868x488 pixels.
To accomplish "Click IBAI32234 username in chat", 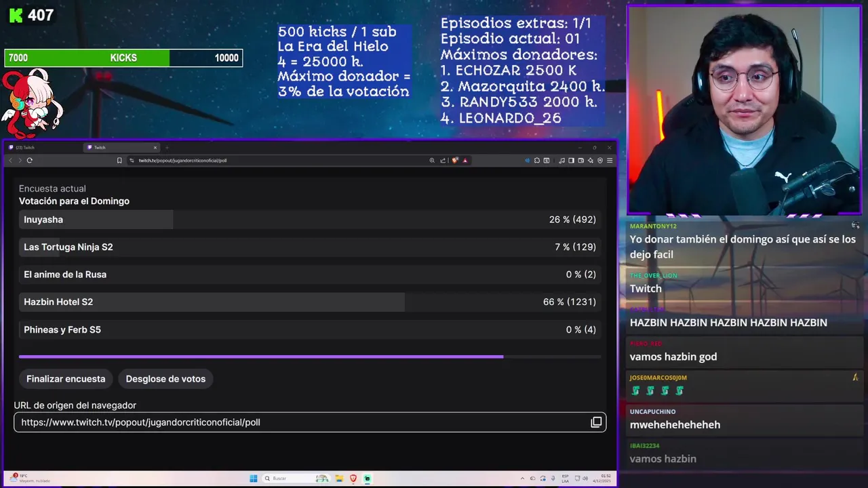I will (x=645, y=446).
